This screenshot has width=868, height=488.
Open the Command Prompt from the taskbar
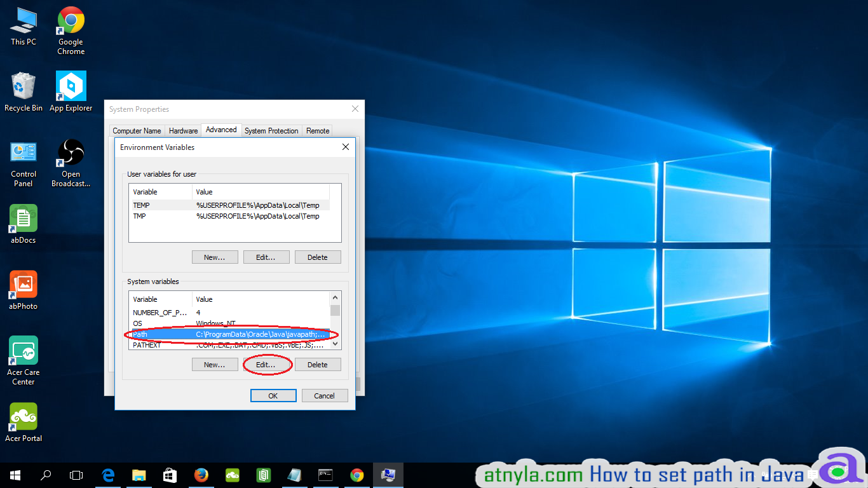coord(325,475)
